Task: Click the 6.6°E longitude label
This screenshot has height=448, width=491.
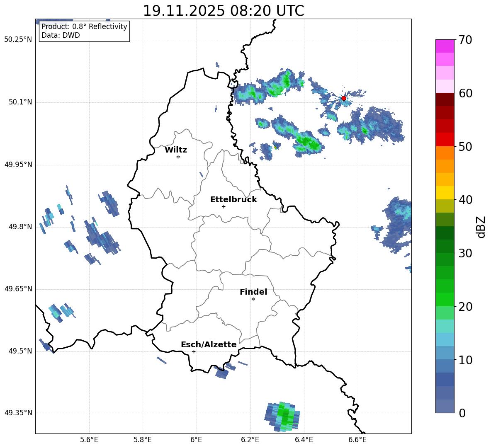Action: [x=357, y=440]
